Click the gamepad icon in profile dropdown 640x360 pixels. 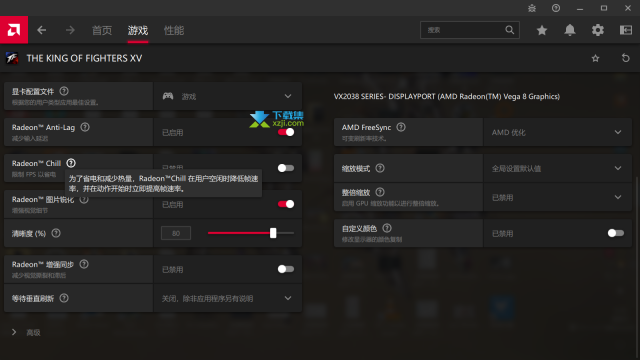168,96
